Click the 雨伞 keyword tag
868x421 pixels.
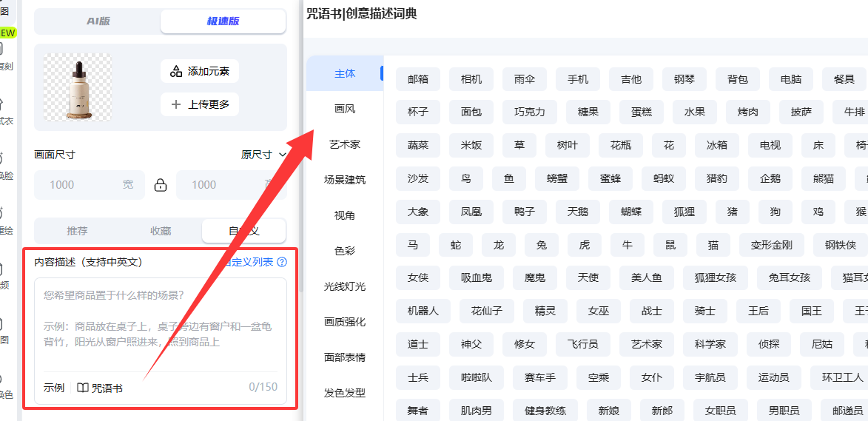pyautogui.click(x=525, y=79)
